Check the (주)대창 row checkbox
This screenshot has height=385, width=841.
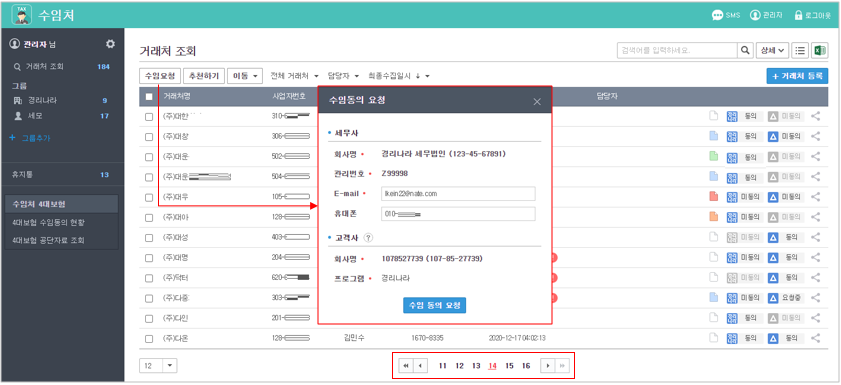(x=149, y=137)
